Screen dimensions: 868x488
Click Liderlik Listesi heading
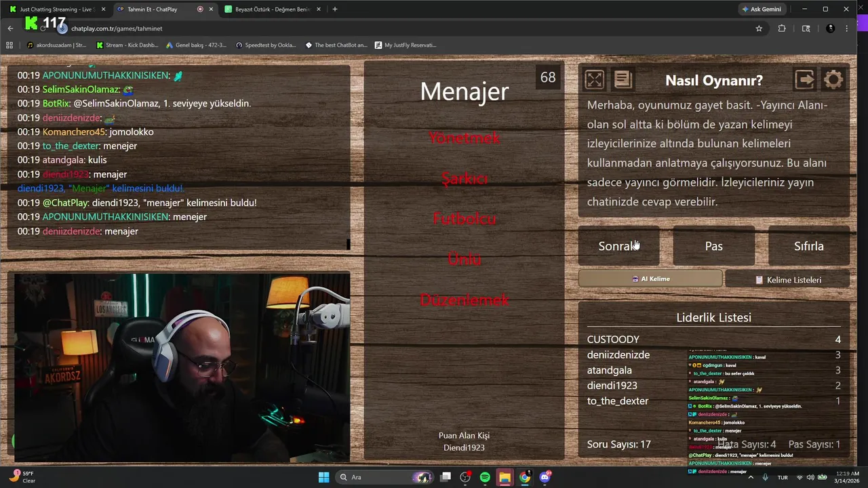[713, 317]
